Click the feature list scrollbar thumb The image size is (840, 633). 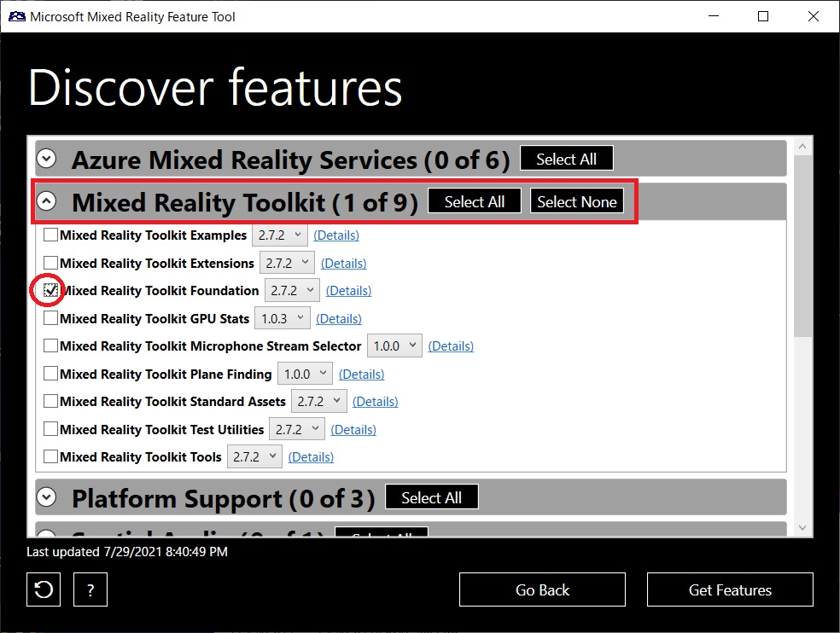[802, 247]
